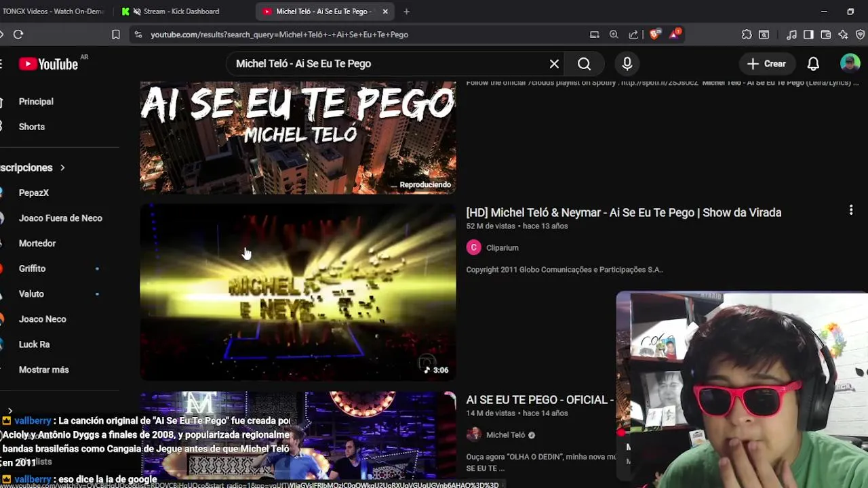Click the 52 M de vistas text
Viewport: 868px width, 488px height.
[x=491, y=226]
